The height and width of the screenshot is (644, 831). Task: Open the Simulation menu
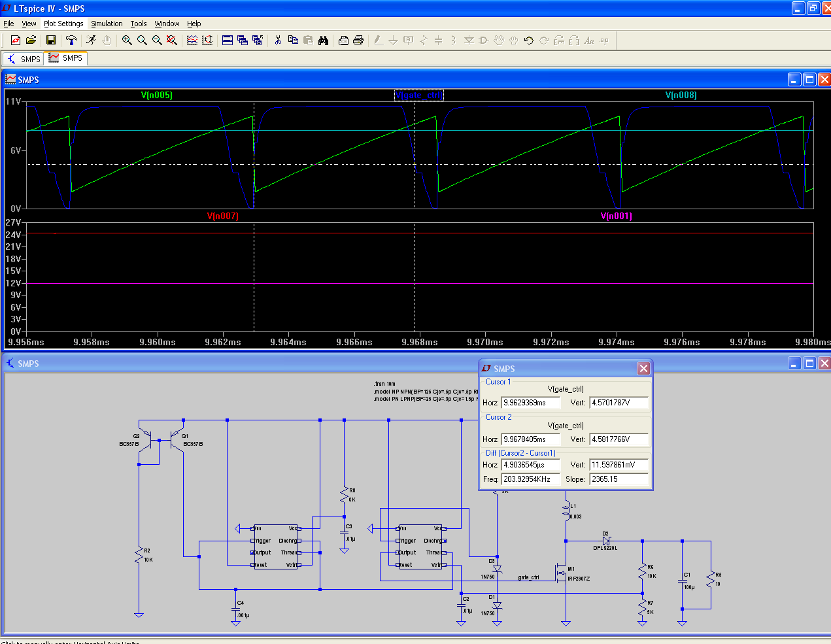pyautogui.click(x=107, y=24)
